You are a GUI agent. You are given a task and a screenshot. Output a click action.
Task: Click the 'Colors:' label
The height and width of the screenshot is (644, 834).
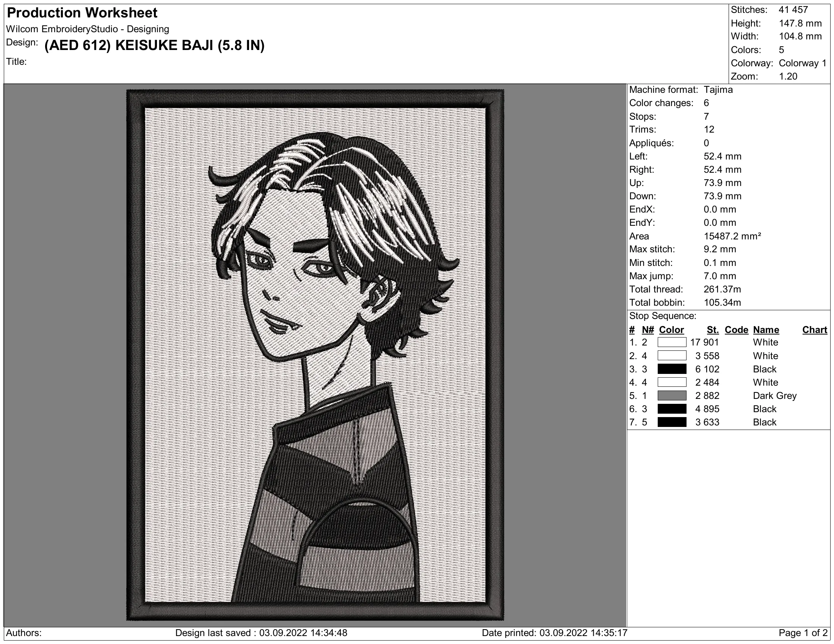[x=746, y=50]
